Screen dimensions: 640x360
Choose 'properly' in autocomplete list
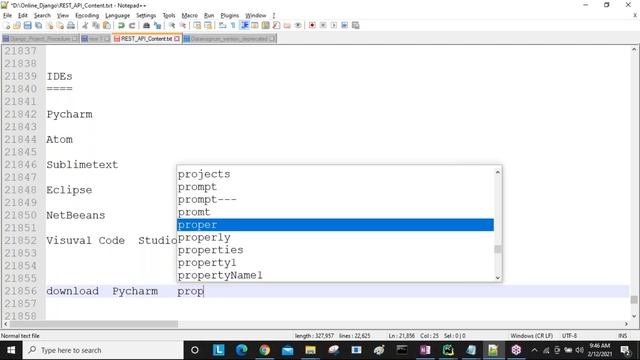click(x=335, y=238)
